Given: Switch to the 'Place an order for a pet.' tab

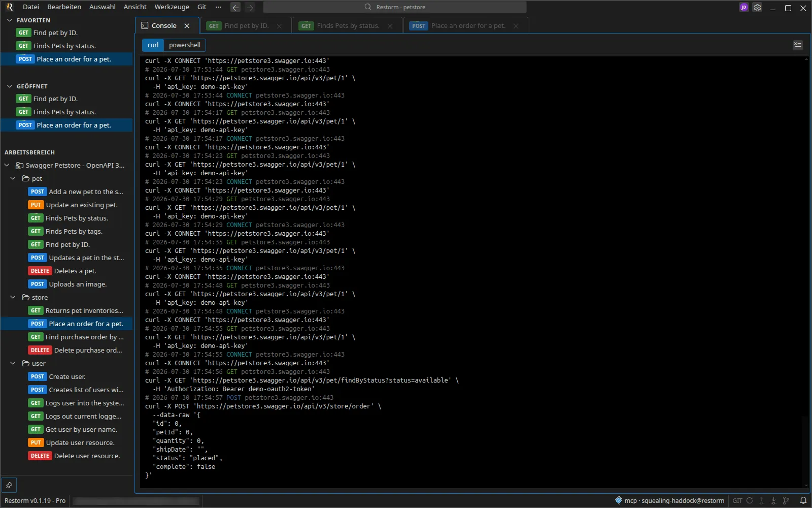Looking at the screenshot, I should 466,26.
